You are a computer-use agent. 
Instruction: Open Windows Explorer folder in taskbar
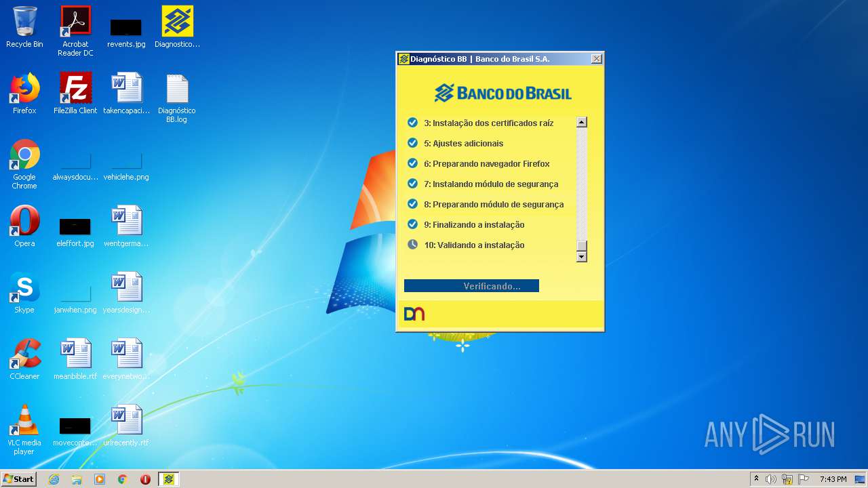click(77, 479)
